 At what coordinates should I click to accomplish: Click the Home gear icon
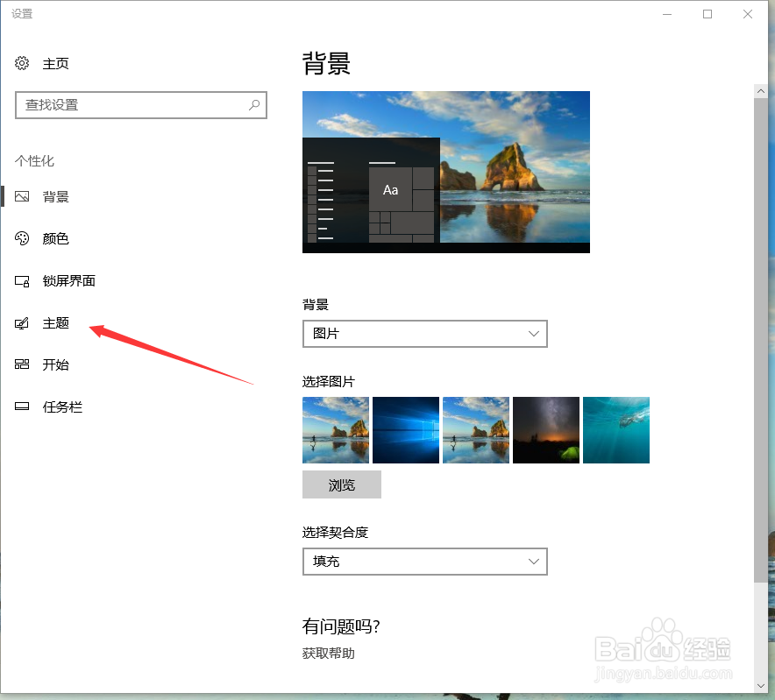click(x=22, y=63)
